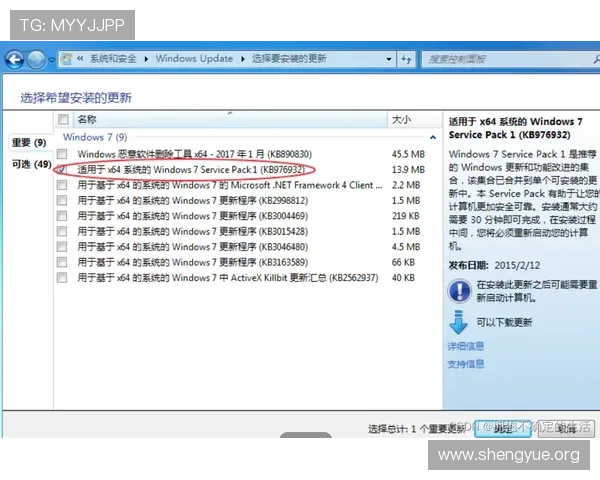Select the Windows 恶意软件删除工具 KB890830 row

[194, 154]
